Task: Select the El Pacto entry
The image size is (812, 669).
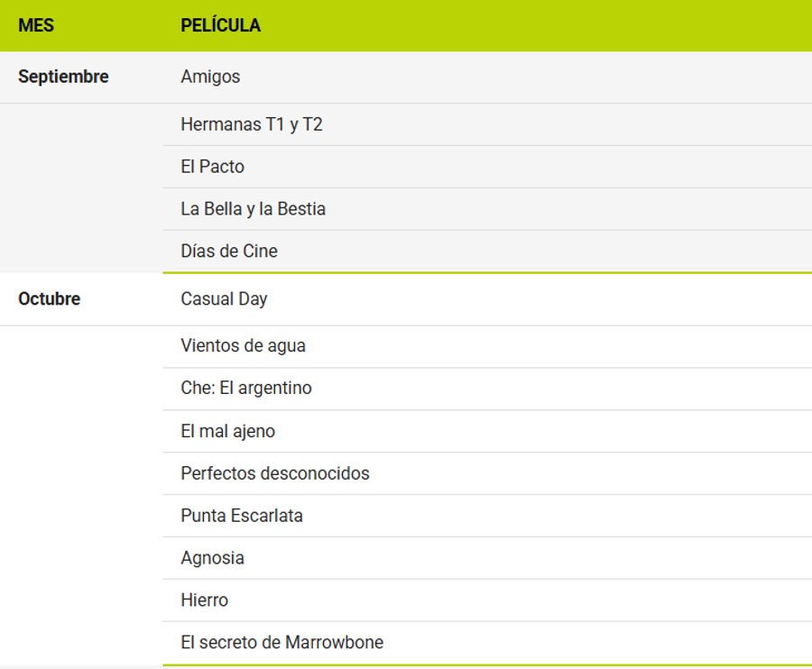Action: point(212,167)
